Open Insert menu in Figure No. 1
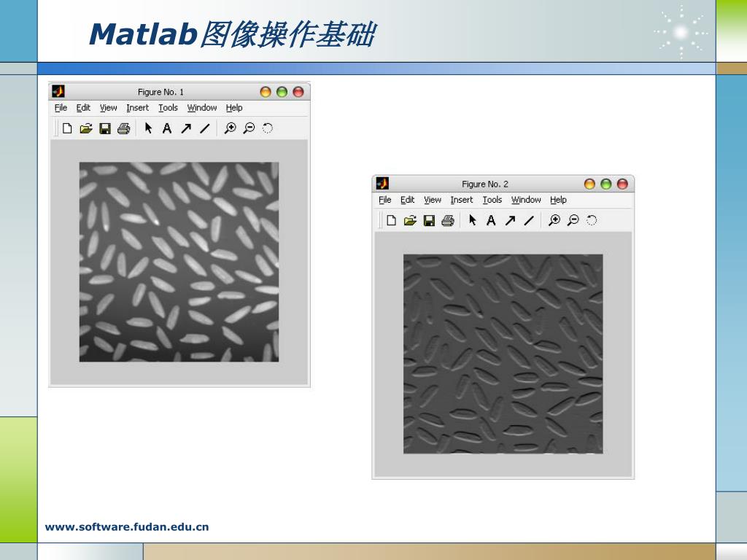 pyautogui.click(x=137, y=108)
